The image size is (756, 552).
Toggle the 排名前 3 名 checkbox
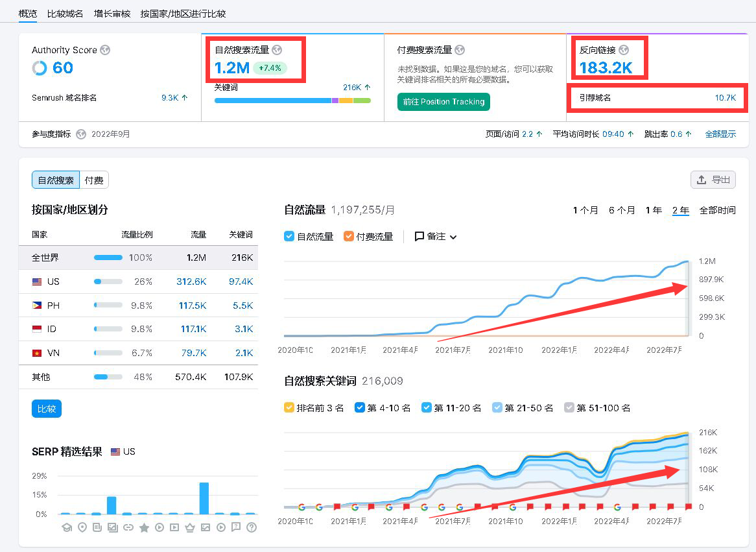tap(289, 408)
